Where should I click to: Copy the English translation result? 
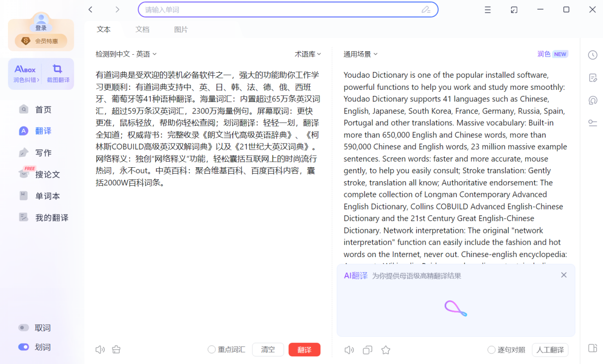367,349
